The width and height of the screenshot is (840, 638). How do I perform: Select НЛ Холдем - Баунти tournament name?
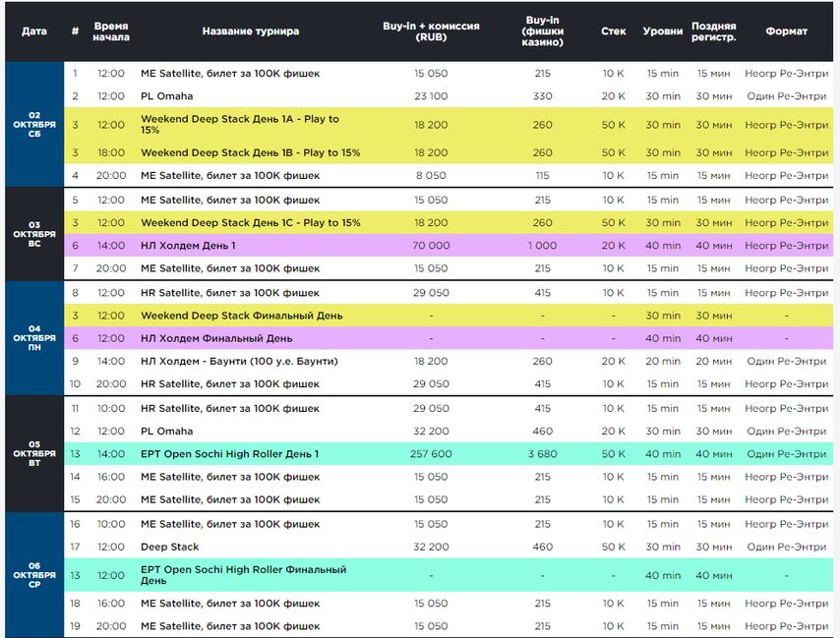(239, 362)
